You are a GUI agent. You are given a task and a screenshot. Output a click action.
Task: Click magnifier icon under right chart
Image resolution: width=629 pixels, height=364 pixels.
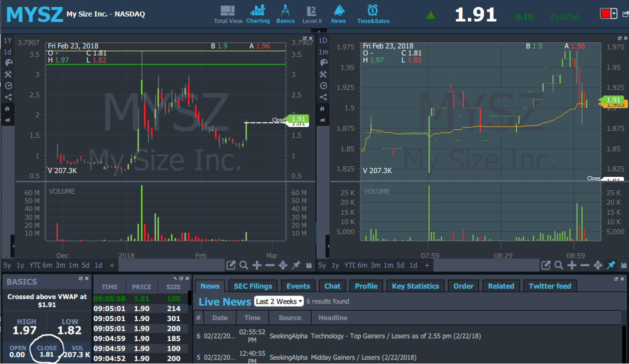(559, 265)
